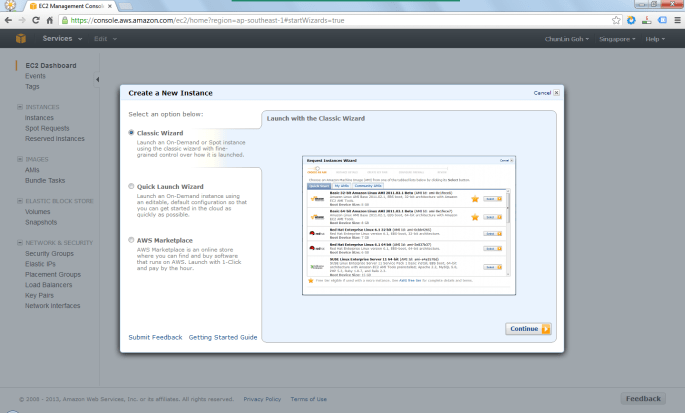Collapse the sidebar with the arrow handle
This screenshot has width=685, height=413.
tap(97, 79)
